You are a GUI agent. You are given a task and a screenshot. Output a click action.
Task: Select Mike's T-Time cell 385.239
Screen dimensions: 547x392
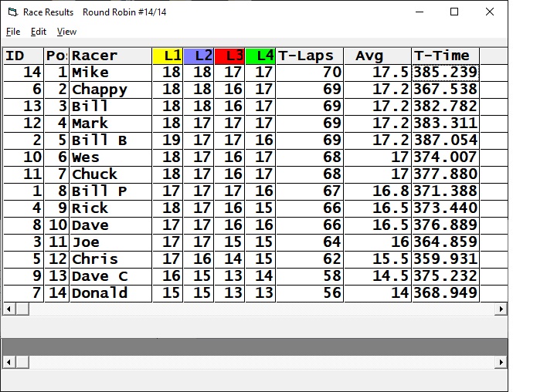(x=445, y=73)
